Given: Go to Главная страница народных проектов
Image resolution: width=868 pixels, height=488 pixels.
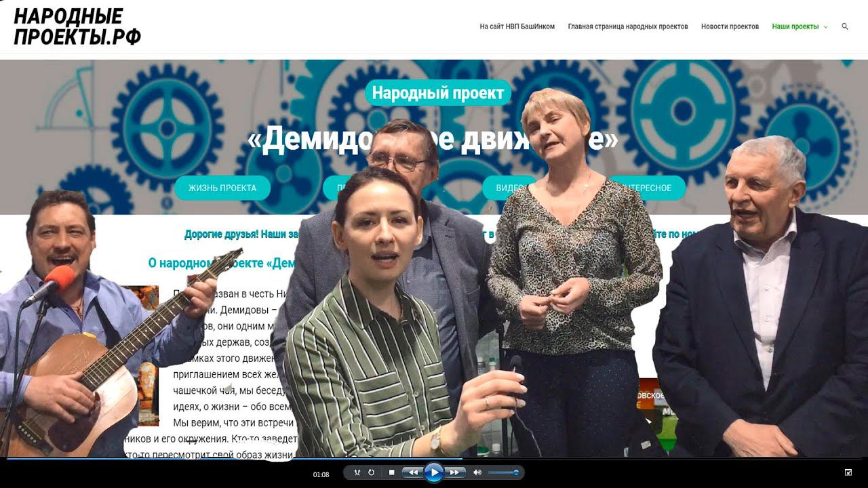Looking at the screenshot, I should click(x=628, y=26).
